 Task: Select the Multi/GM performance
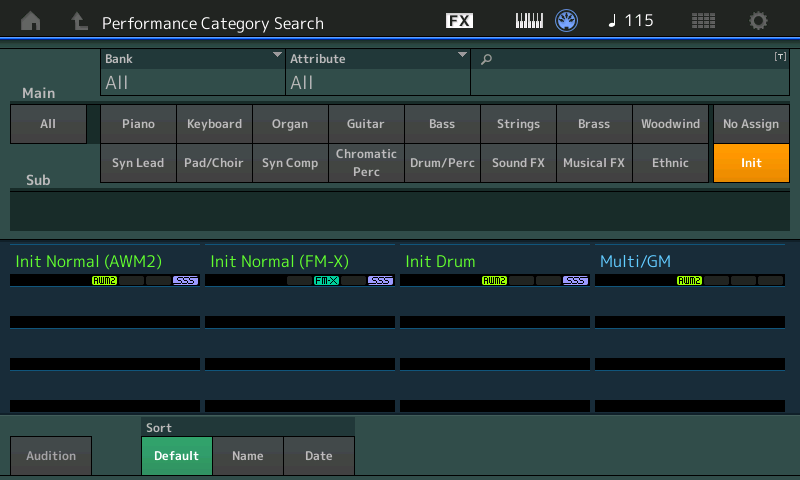tap(690, 262)
